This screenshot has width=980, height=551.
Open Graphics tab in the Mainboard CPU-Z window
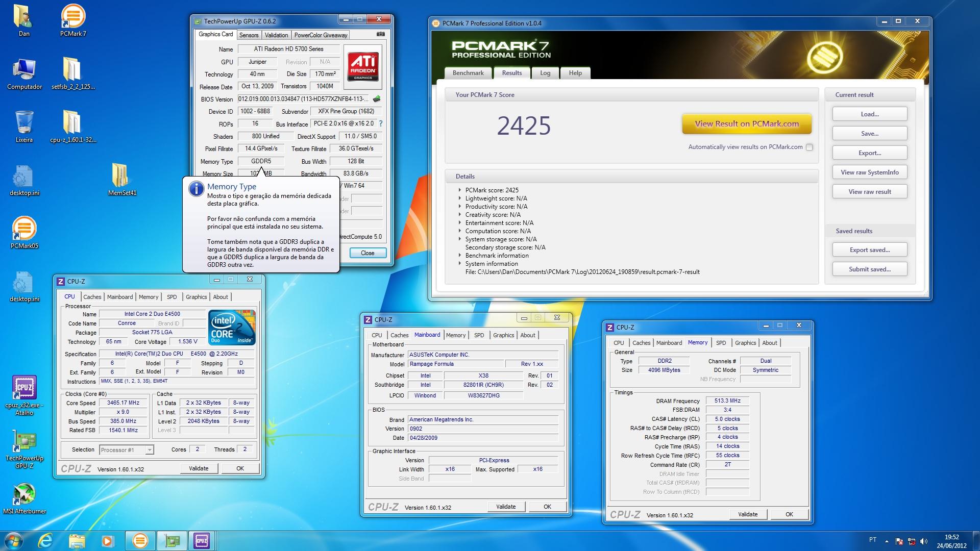[x=503, y=335]
